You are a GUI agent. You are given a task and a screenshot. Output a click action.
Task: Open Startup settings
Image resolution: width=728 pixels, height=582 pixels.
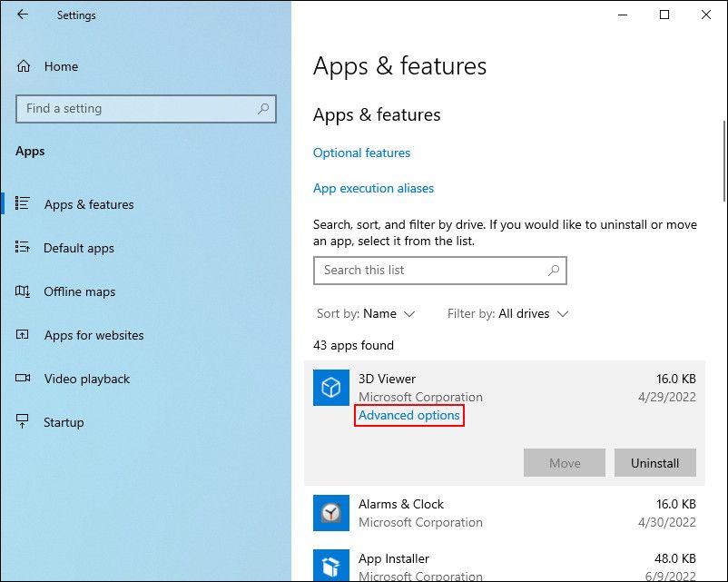point(64,422)
